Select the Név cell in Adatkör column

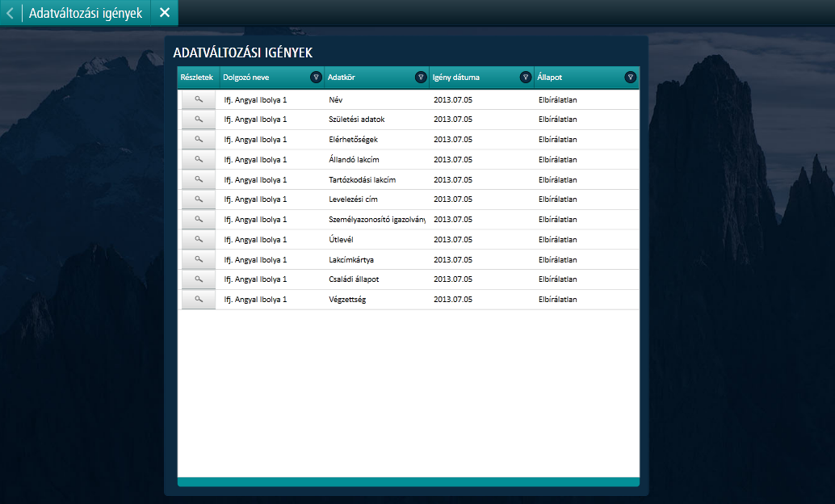(335, 99)
